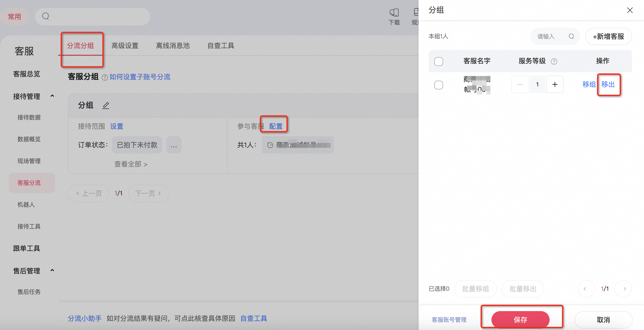
Task: Click the 请输入 search field in panel
Action: (555, 37)
